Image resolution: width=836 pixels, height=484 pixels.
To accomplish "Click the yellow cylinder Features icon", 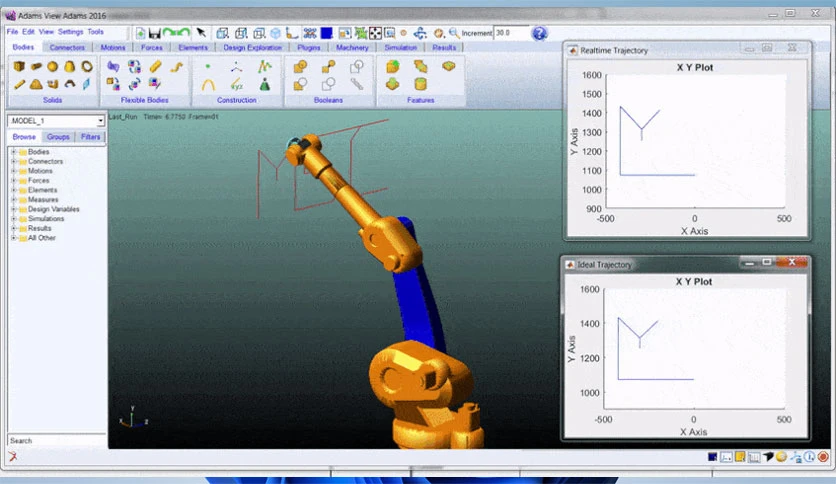I will (x=420, y=84).
